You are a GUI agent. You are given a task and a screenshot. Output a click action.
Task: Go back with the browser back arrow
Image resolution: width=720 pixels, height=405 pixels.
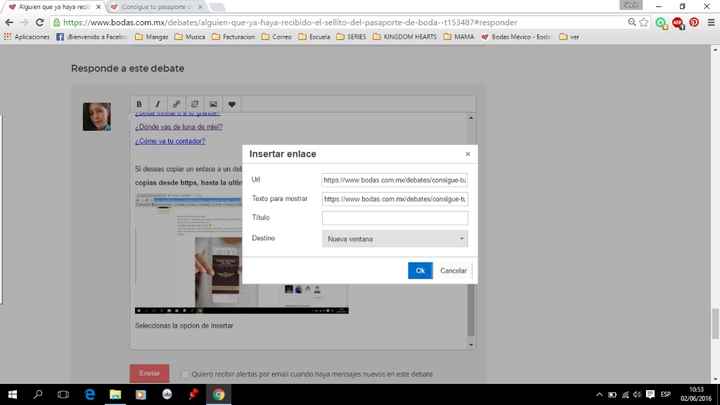click(x=9, y=22)
